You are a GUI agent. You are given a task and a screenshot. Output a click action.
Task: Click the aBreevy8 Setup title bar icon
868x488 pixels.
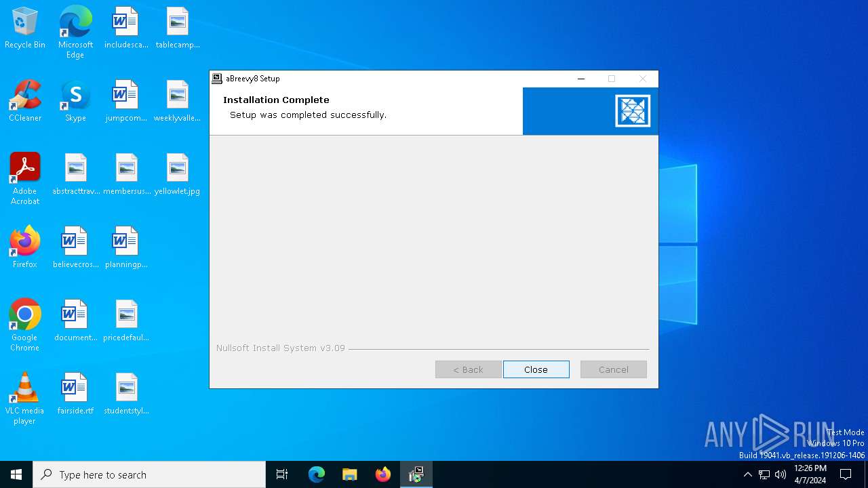point(217,79)
